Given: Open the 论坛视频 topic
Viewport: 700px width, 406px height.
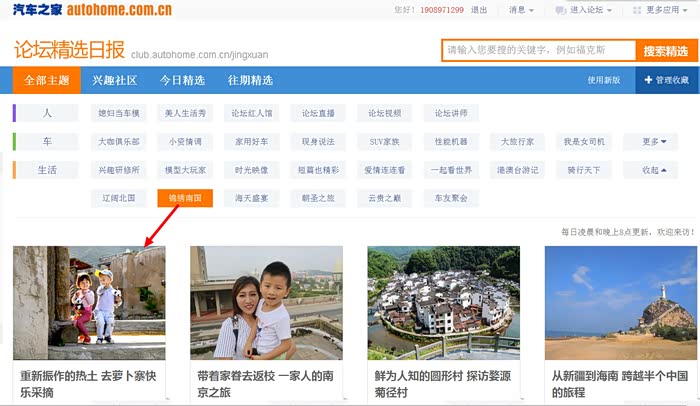Looking at the screenshot, I should 385,113.
